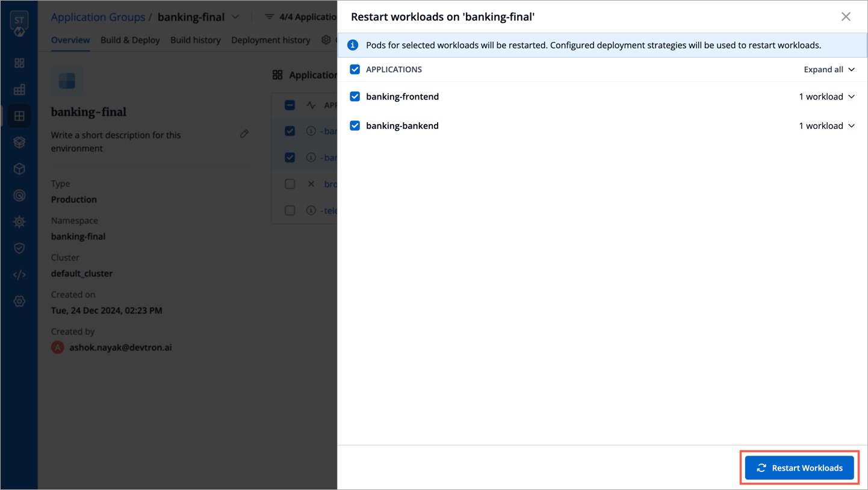Switch to the Build & Deploy tab
The width and height of the screenshot is (868, 490).
pos(130,40)
